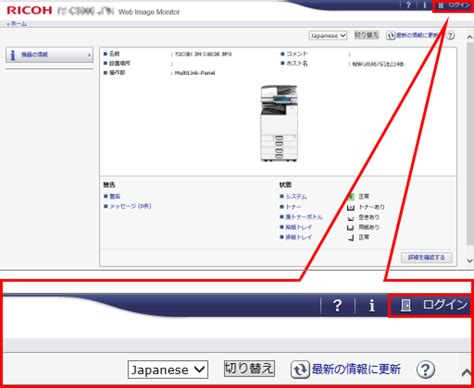This screenshot has width=474, height=388.
Task: Click the paper tray icon beside 用紙あり
Action: 350,228
